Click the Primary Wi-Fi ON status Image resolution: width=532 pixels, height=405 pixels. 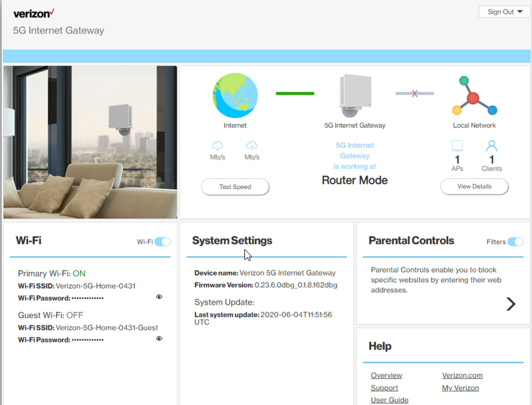pos(79,274)
